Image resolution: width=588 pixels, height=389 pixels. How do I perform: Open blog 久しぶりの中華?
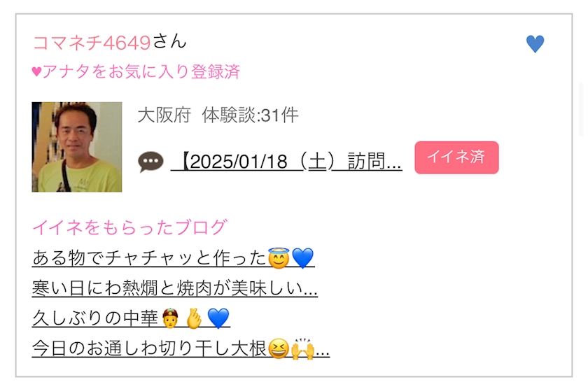click(x=131, y=318)
